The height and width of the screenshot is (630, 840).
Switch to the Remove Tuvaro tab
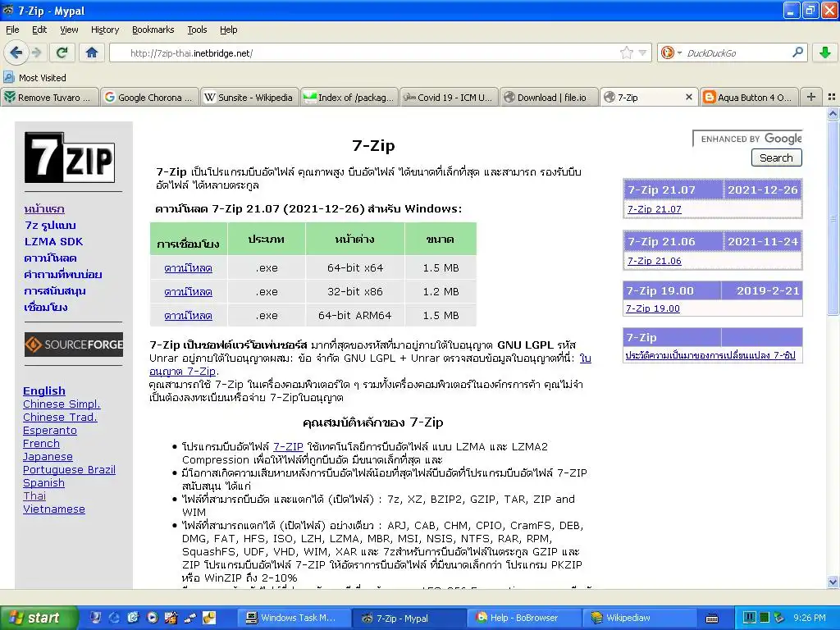(x=50, y=97)
